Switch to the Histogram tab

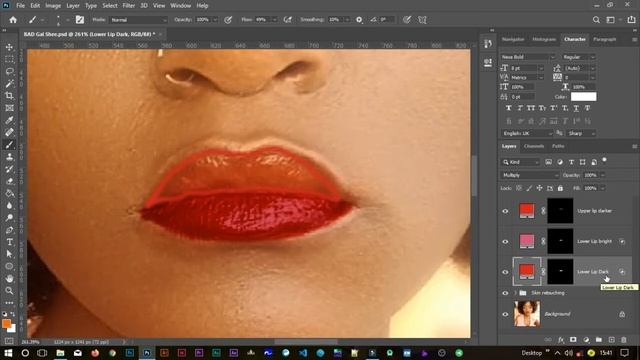click(544, 39)
